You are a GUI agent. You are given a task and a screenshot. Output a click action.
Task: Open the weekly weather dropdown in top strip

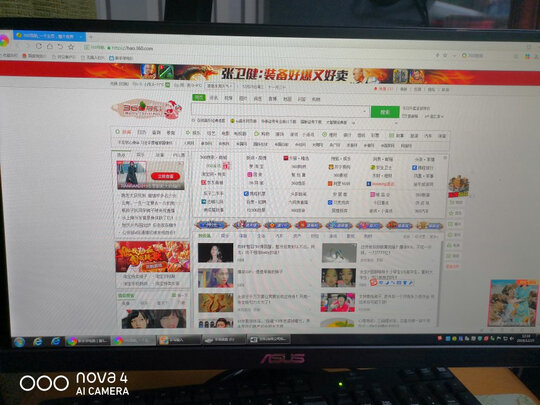(x=220, y=86)
